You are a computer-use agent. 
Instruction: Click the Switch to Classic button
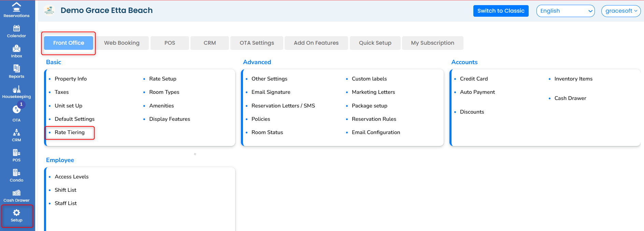(x=501, y=11)
